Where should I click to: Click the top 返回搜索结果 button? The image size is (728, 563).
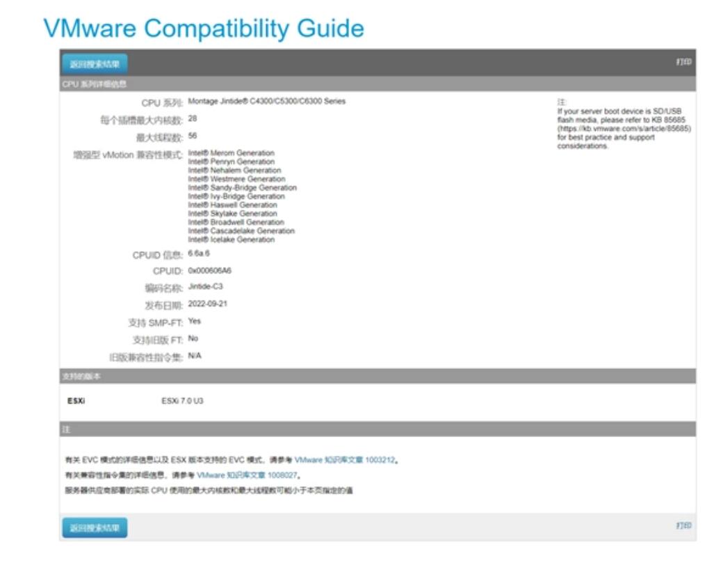(95, 64)
